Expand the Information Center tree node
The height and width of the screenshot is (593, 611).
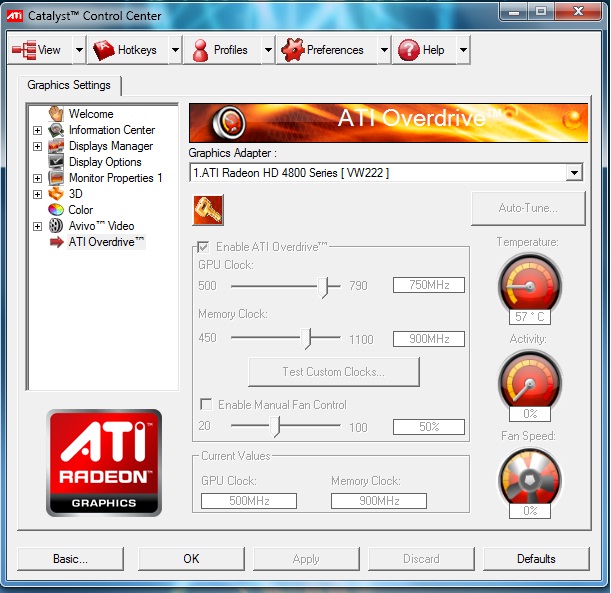pyautogui.click(x=37, y=130)
